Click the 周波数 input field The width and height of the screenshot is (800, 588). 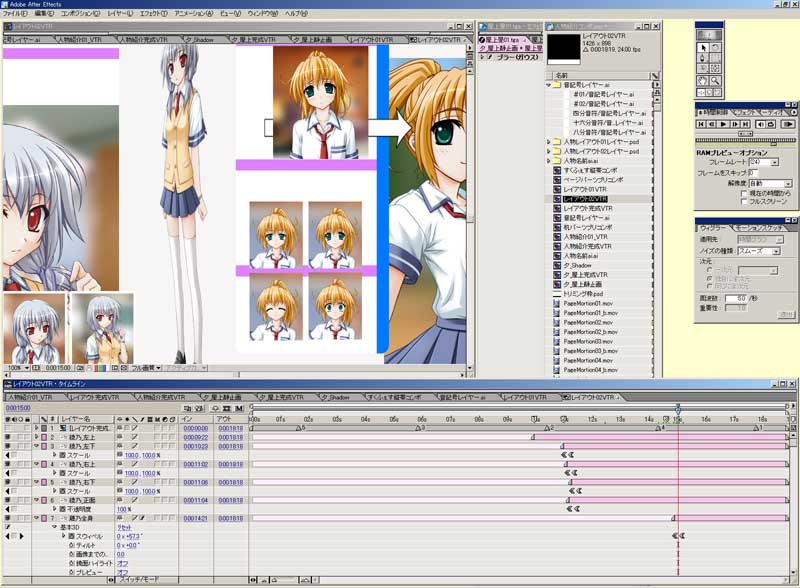click(737, 299)
